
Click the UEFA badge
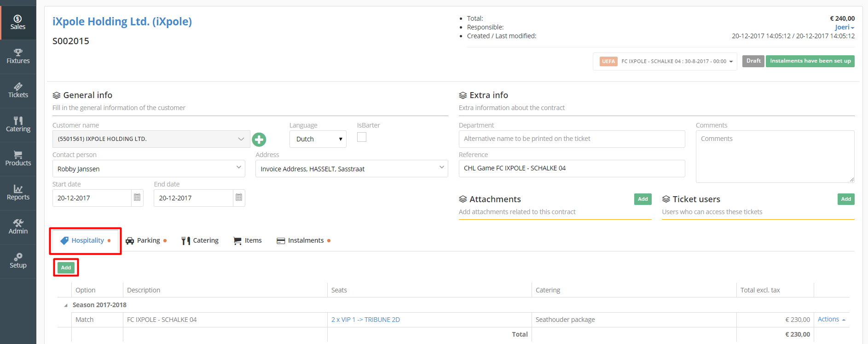608,61
